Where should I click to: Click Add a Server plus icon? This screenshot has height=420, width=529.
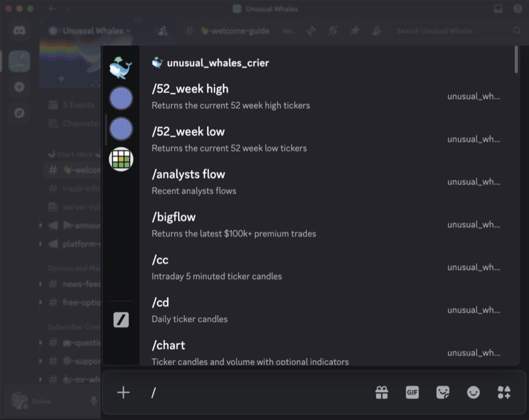pos(19,87)
